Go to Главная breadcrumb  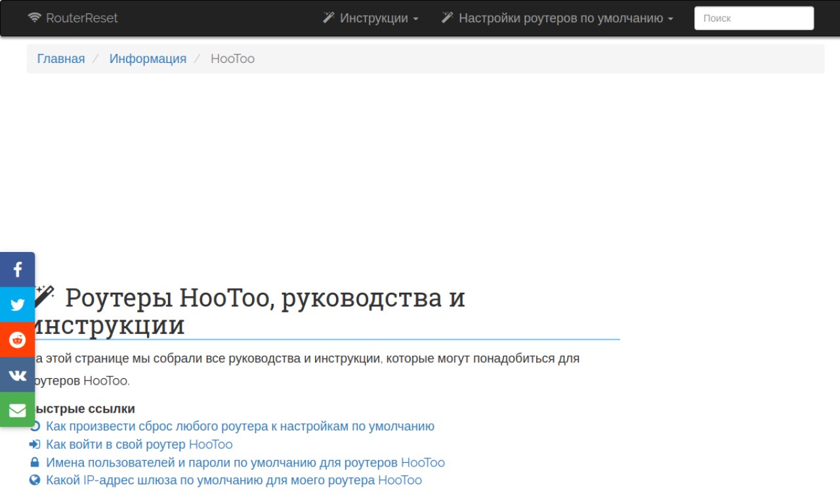click(x=61, y=58)
